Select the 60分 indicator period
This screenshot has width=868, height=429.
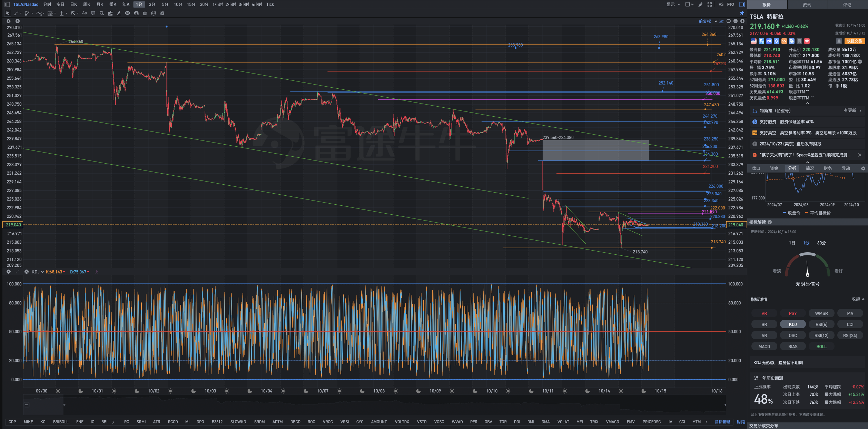click(821, 243)
